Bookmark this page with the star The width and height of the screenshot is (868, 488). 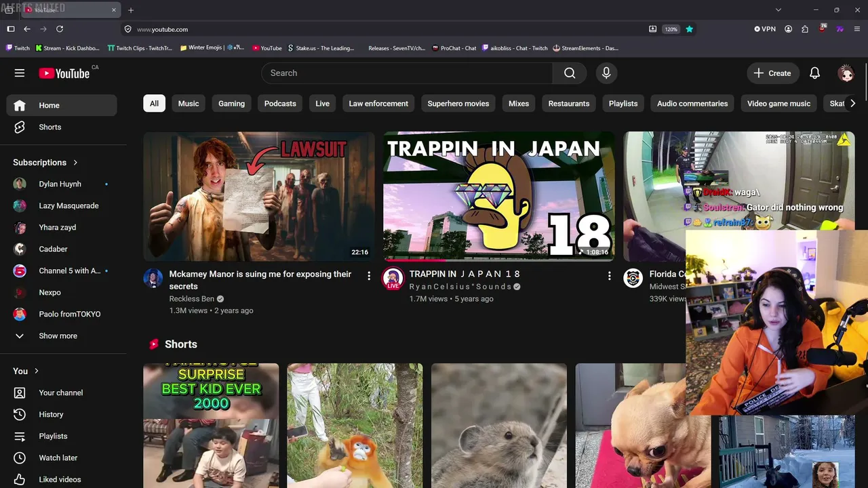click(x=690, y=29)
